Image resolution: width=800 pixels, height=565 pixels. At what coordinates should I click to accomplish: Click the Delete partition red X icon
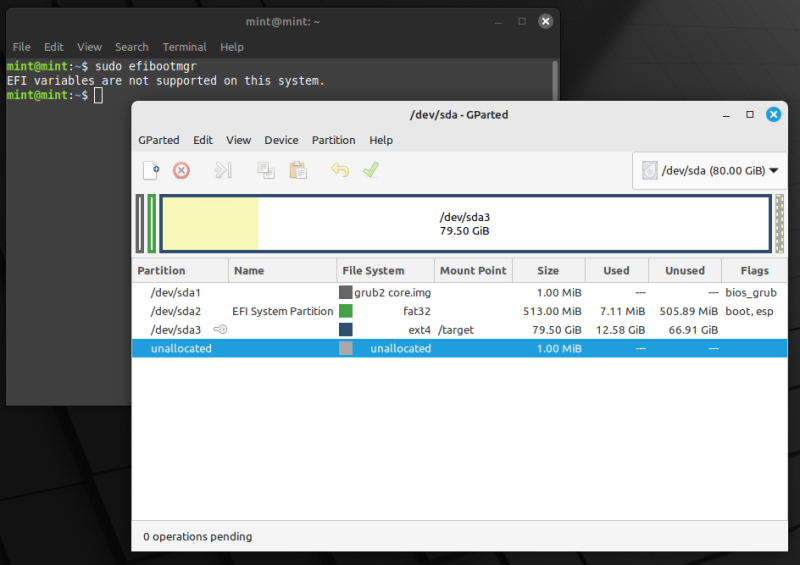coord(181,170)
